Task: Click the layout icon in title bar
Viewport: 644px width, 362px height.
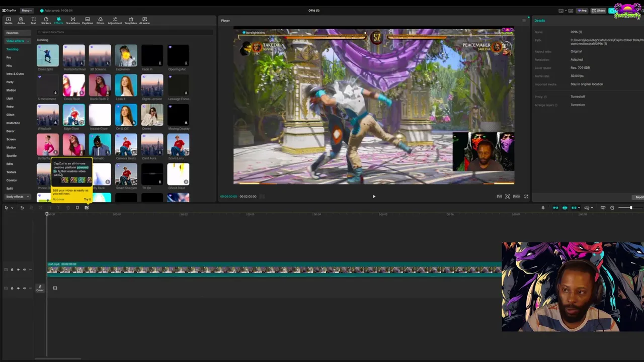Action: coord(561,11)
